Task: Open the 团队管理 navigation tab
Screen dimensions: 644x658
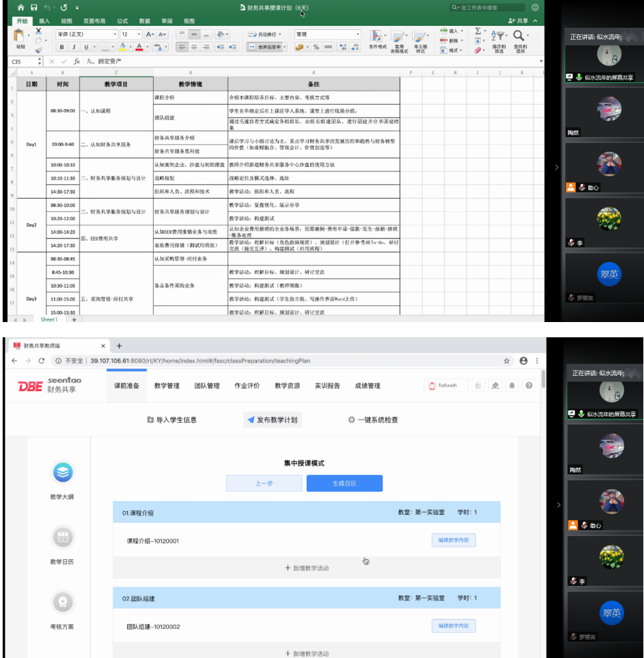Action: [x=207, y=386]
